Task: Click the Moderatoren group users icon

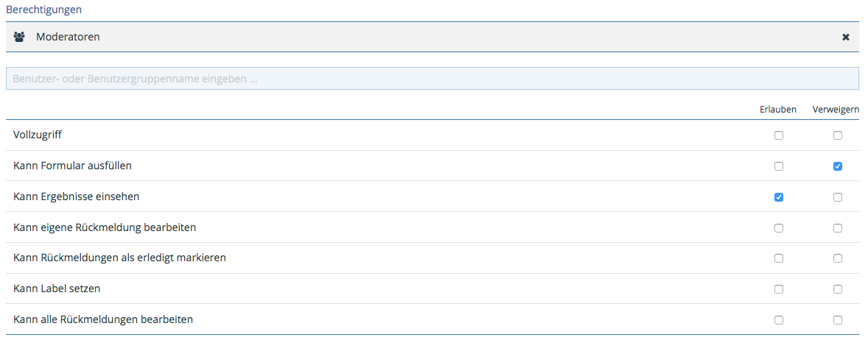Action: click(19, 37)
